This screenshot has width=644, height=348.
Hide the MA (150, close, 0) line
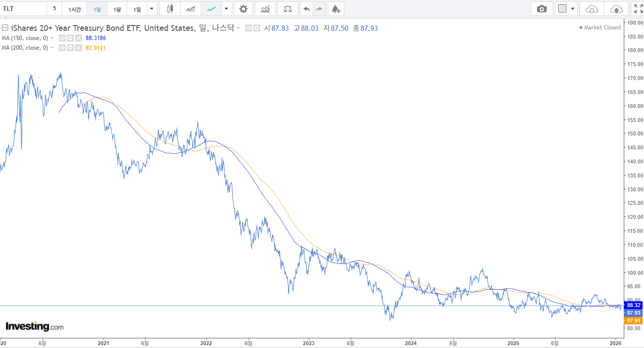coord(62,38)
